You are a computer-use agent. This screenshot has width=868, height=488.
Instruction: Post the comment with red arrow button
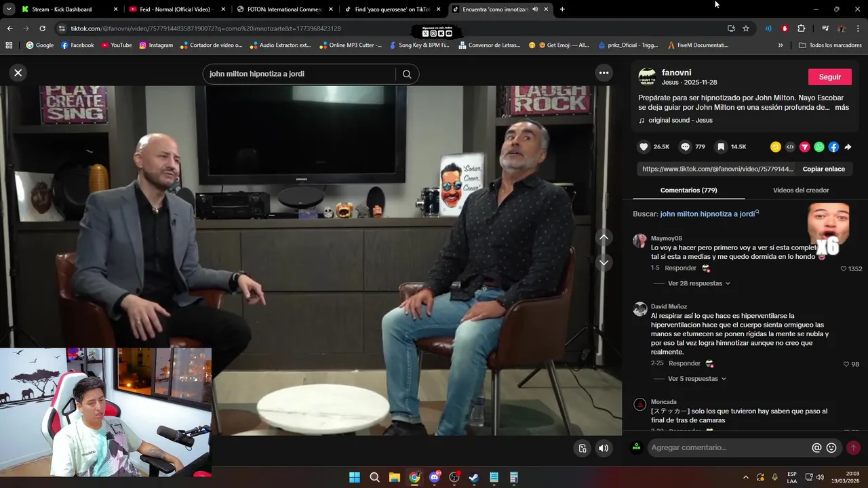point(853,447)
